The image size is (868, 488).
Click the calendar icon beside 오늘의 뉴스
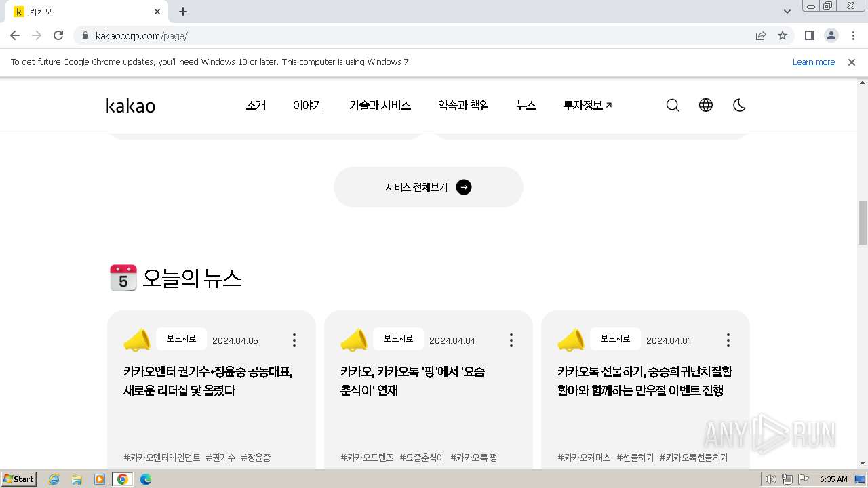coord(123,278)
